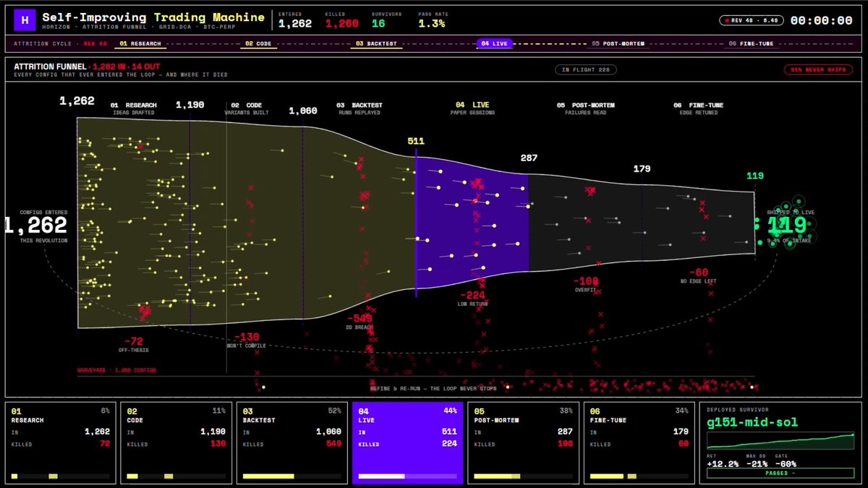Viewport: 868px width, 488px height.
Task: Select the 05 POST-MORTEM cycle tab
Action: pos(618,43)
